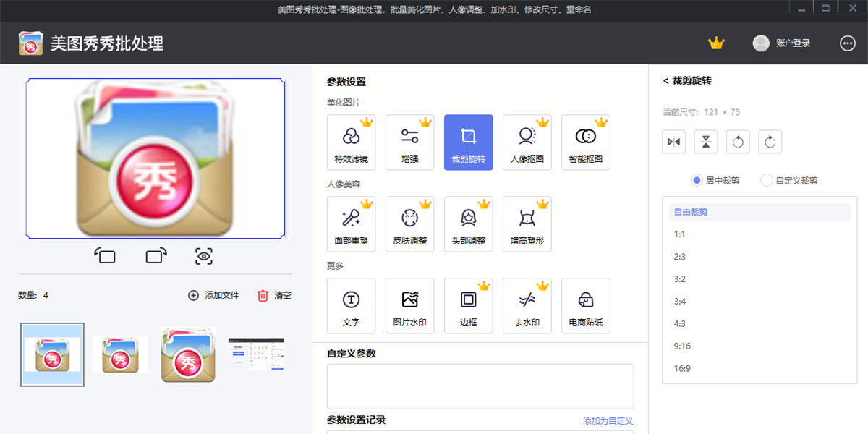Screen dimensions: 868x434
Task: Rotate preview left below the image
Action: point(105,255)
